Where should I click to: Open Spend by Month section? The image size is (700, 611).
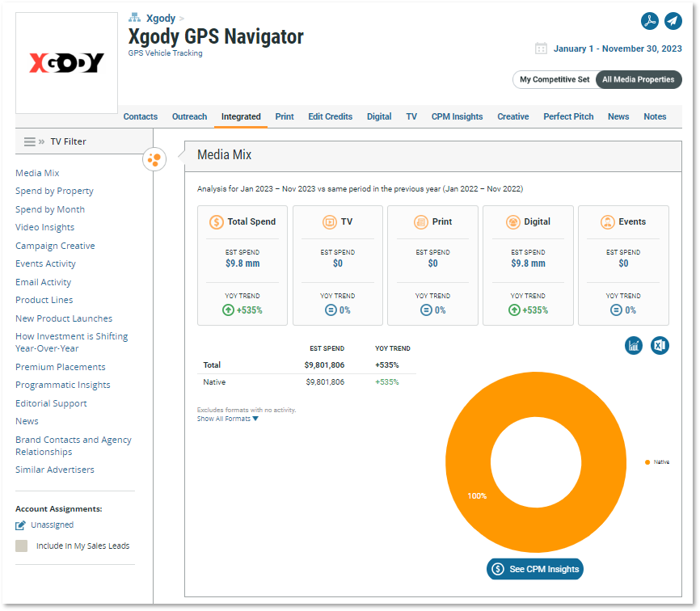[50, 209]
